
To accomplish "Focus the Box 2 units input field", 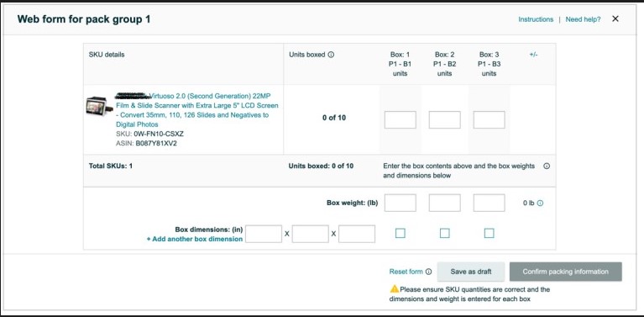I will click(444, 119).
